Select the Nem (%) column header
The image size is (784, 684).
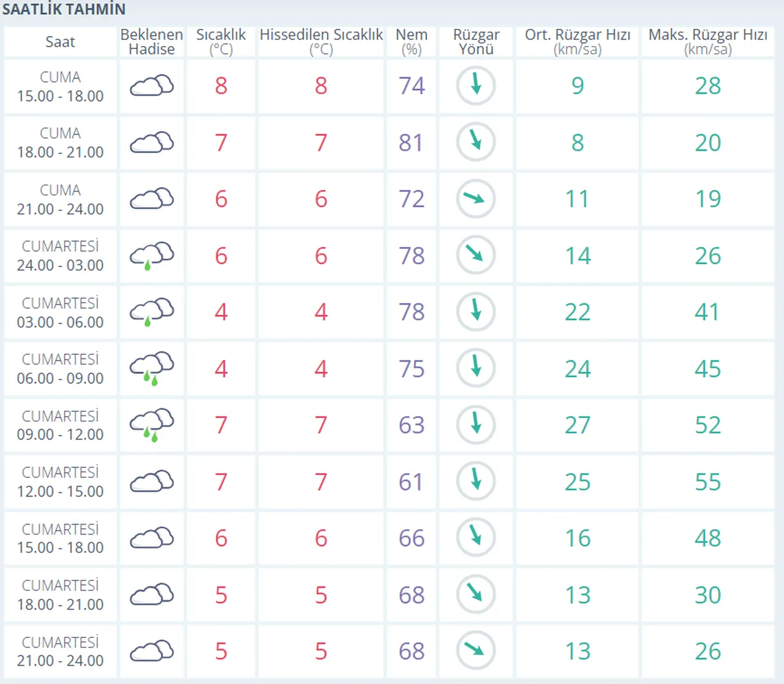point(411,42)
